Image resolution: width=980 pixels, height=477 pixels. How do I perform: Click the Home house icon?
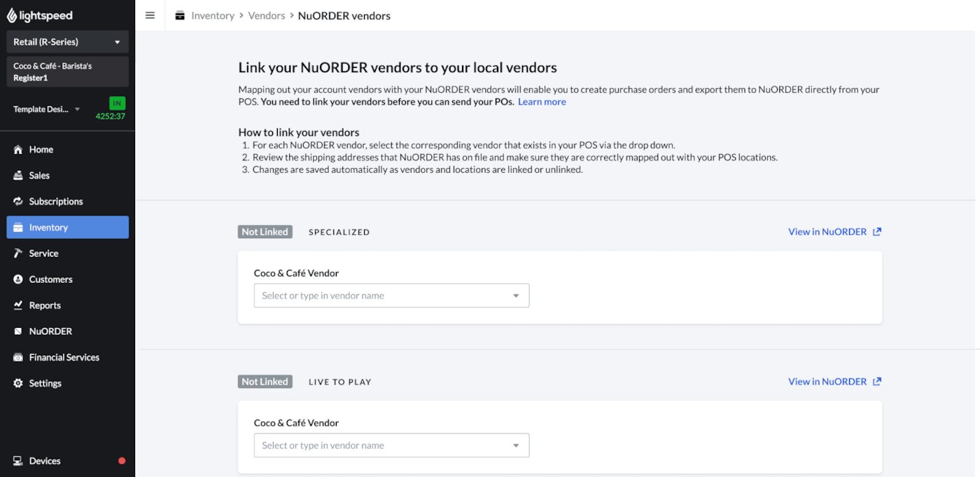[18, 149]
